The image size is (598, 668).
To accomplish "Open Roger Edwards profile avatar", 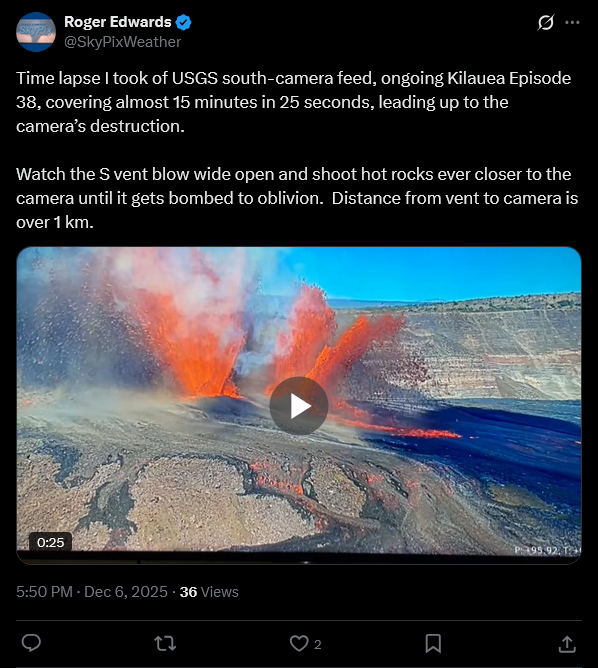I will (36, 32).
